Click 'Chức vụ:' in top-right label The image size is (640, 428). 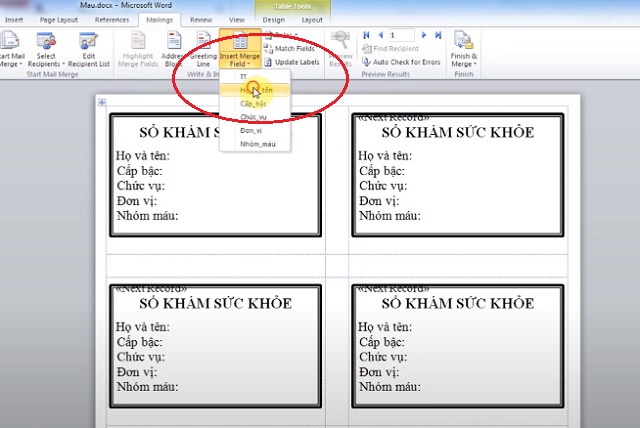[x=383, y=186]
